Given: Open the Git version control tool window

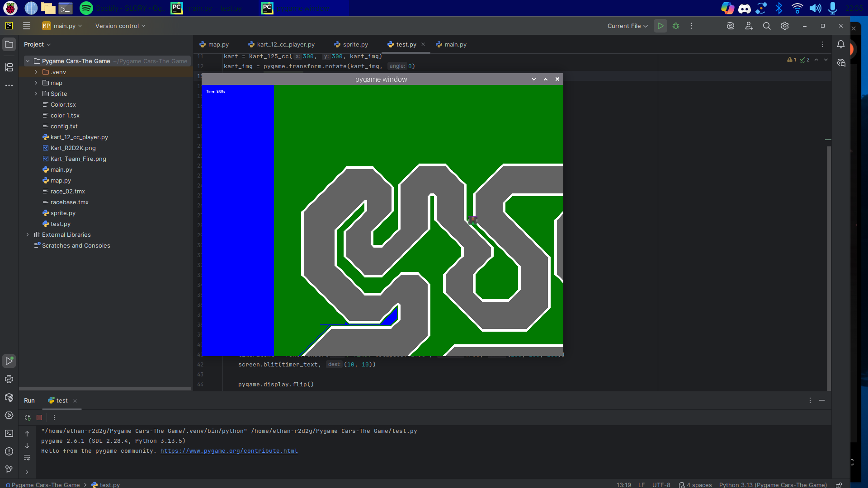Looking at the screenshot, I should [x=9, y=469].
